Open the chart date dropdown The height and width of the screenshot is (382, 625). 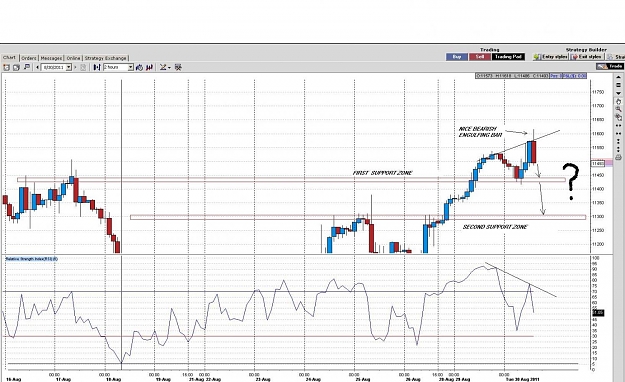pos(69,67)
